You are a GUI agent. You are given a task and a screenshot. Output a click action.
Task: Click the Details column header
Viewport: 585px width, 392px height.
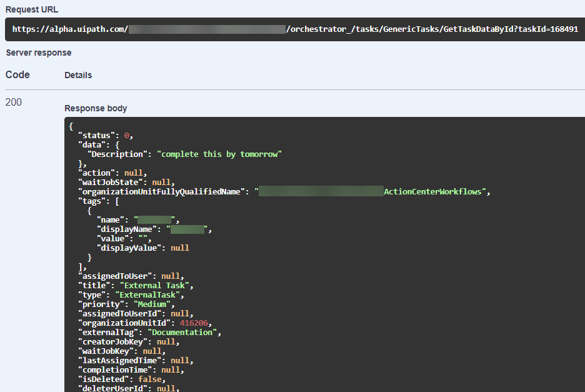coord(77,74)
